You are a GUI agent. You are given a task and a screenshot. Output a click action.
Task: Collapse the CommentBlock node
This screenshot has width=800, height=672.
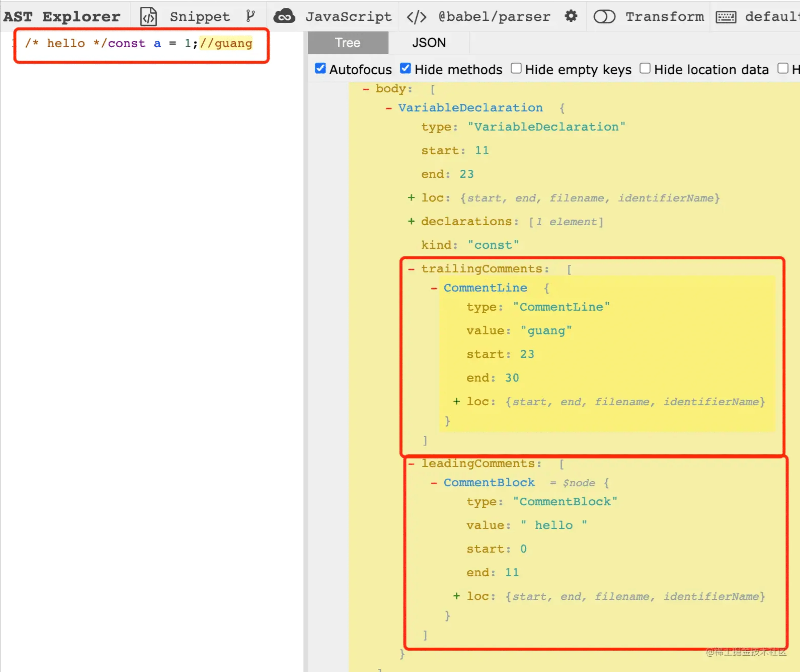[434, 483]
